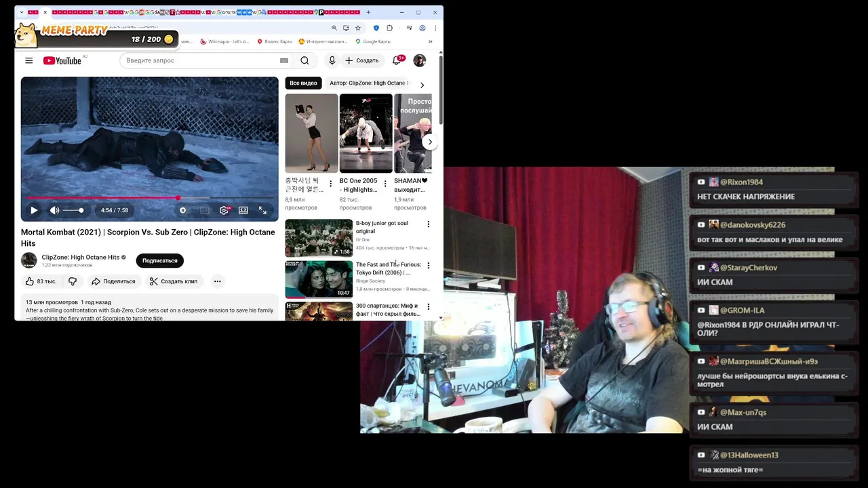Open the Яндекс Карты bookmark
The height and width of the screenshot is (488, 868).
[275, 41]
